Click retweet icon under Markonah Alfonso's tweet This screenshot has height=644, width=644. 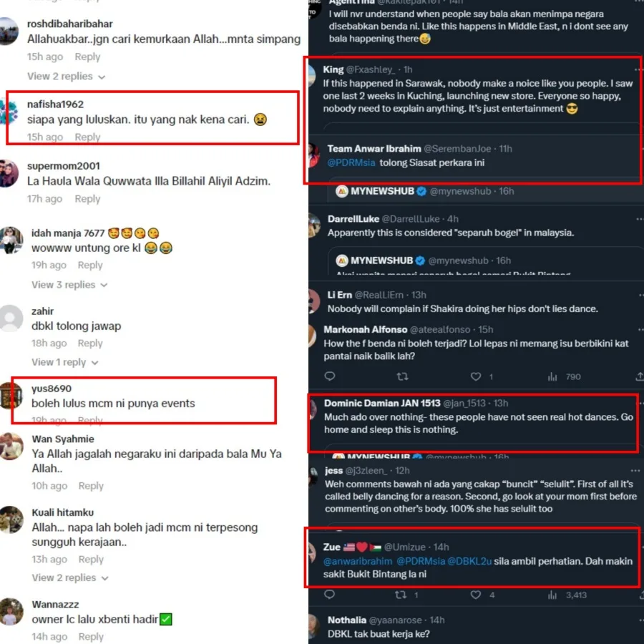point(402,376)
